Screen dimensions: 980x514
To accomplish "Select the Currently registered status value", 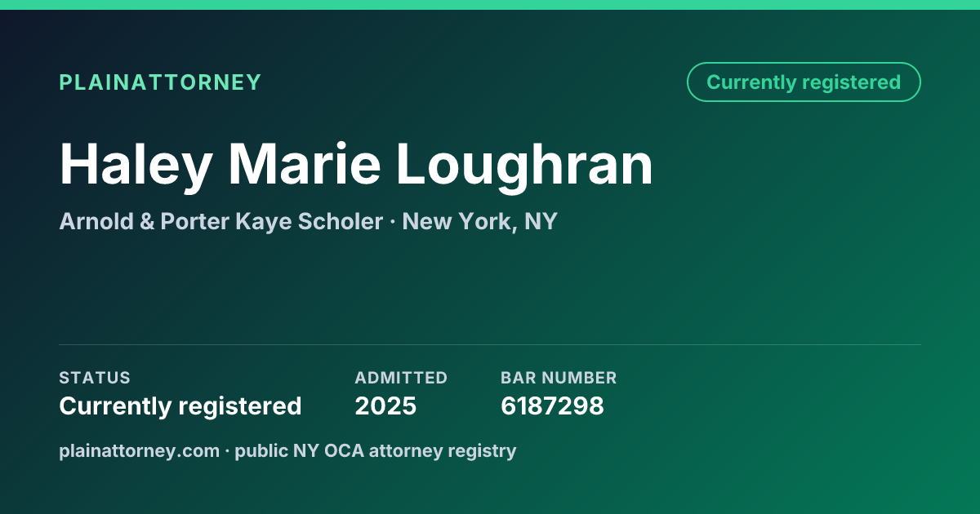I will pos(180,406).
